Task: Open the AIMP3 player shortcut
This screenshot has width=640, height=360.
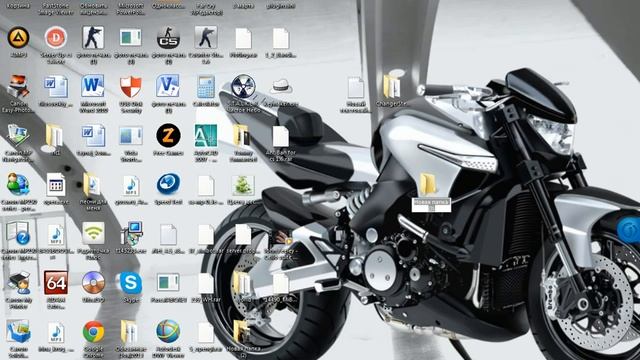Action: pyautogui.click(x=18, y=38)
